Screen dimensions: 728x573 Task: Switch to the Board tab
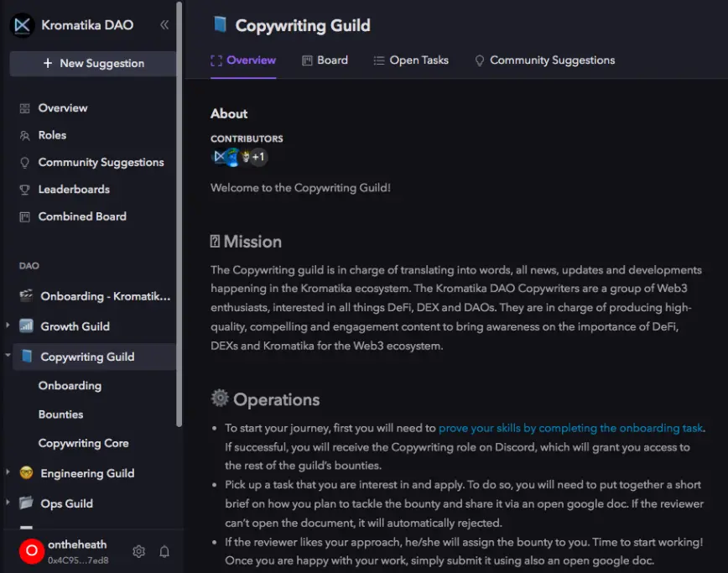[325, 60]
